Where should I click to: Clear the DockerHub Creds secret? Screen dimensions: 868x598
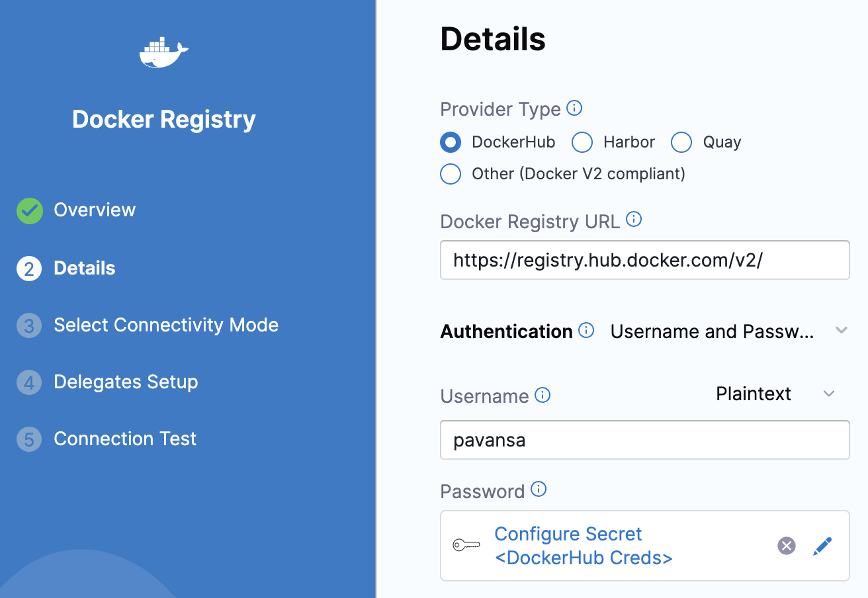coord(786,546)
